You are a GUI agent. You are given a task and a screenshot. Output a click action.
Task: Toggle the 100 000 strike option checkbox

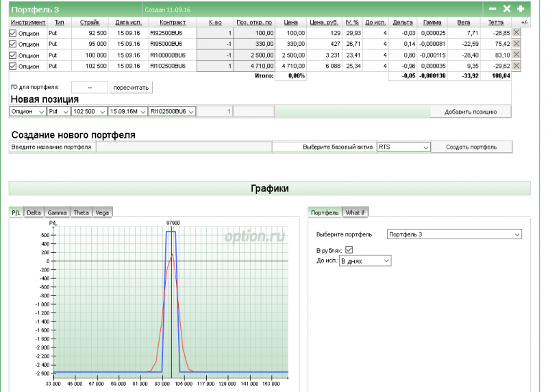pos(12,55)
